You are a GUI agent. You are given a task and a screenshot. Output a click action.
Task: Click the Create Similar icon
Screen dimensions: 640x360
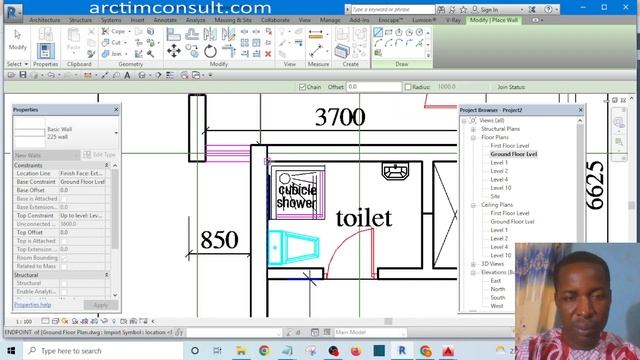click(x=342, y=51)
